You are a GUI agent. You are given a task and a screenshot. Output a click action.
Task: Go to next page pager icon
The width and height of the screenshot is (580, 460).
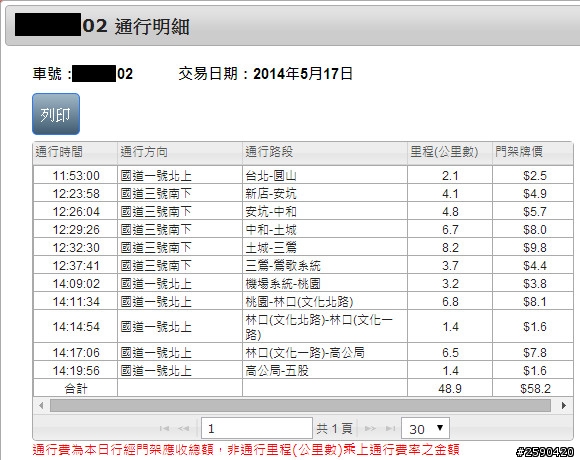click(370, 428)
